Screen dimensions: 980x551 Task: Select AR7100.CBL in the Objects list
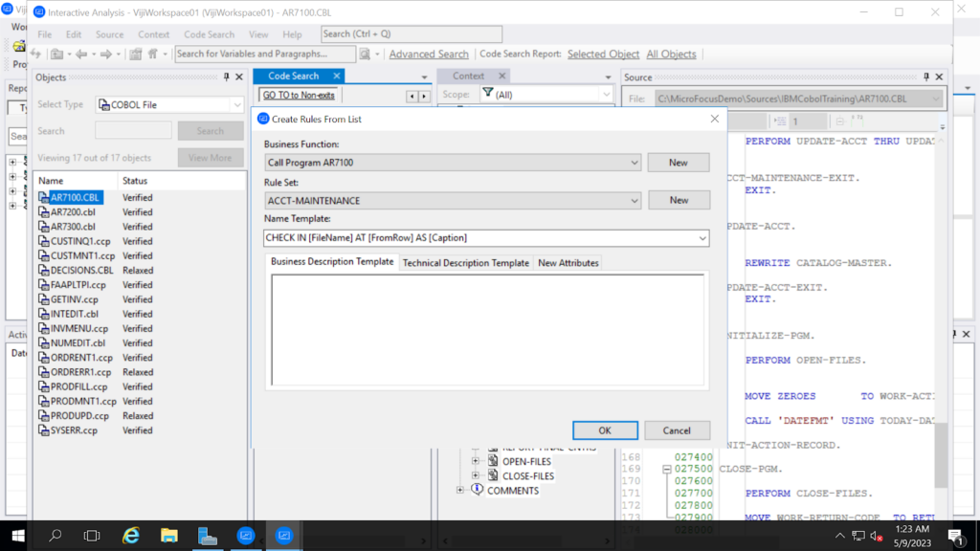[75, 197]
